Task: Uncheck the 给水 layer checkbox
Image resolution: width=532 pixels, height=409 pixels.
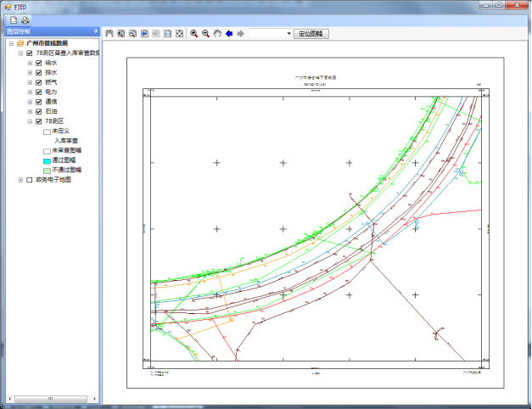Action: (39, 63)
